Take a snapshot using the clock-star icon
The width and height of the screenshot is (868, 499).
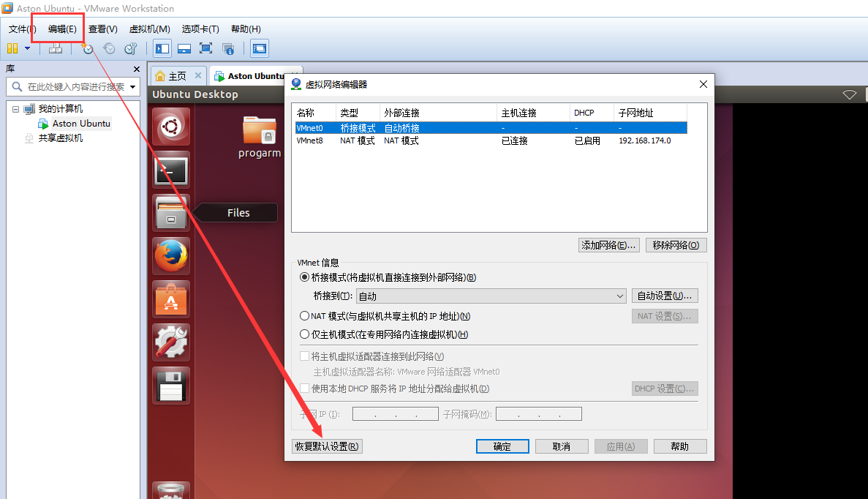click(x=88, y=49)
